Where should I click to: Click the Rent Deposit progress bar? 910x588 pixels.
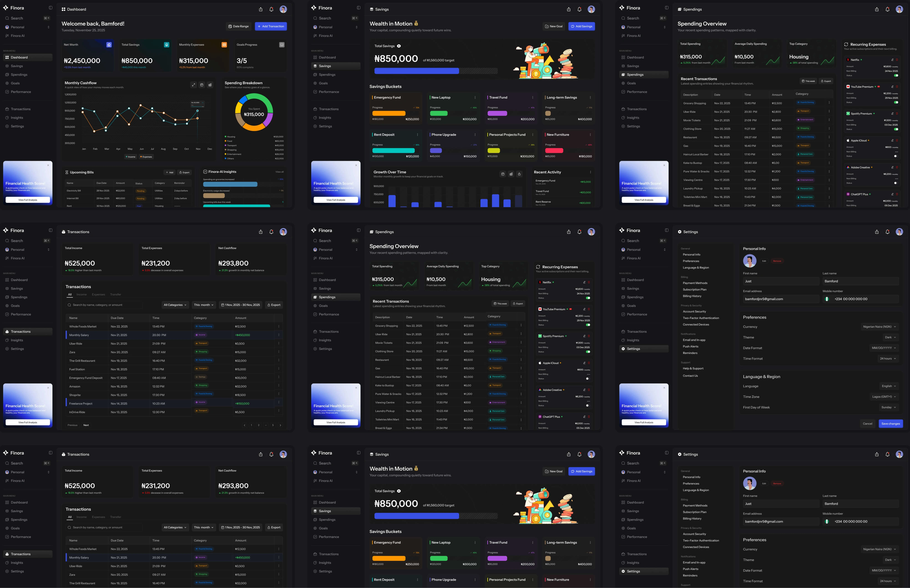click(393, 151)
